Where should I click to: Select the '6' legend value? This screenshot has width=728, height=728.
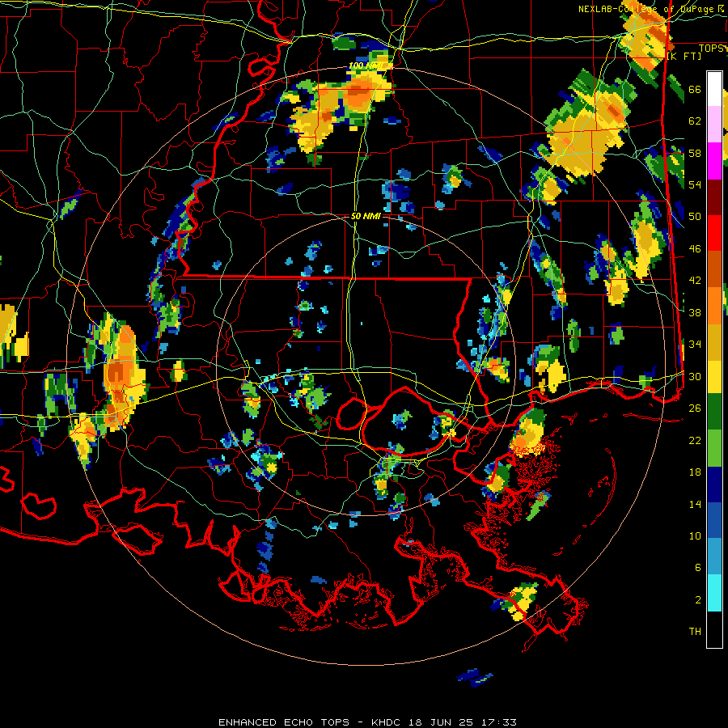click(698, 568)
